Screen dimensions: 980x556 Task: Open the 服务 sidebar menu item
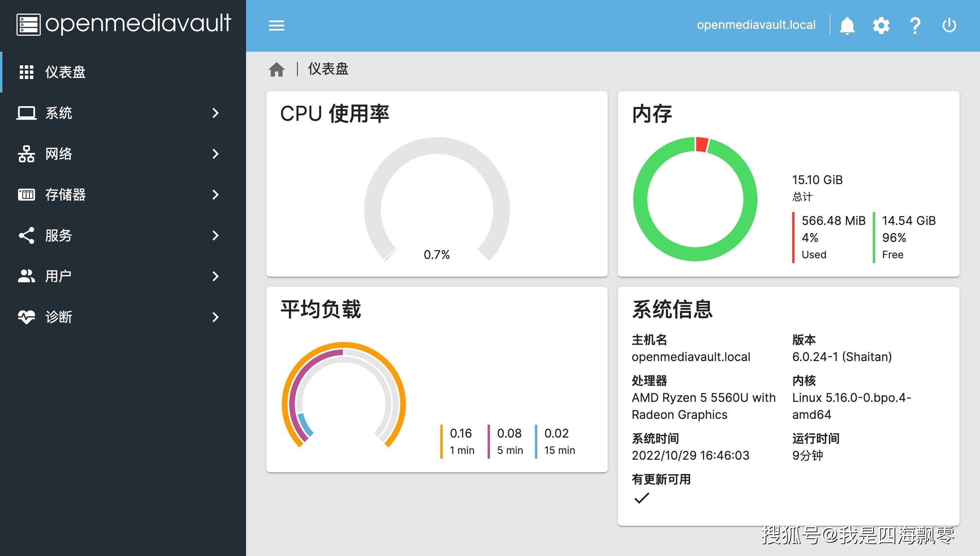pos(123,235)
